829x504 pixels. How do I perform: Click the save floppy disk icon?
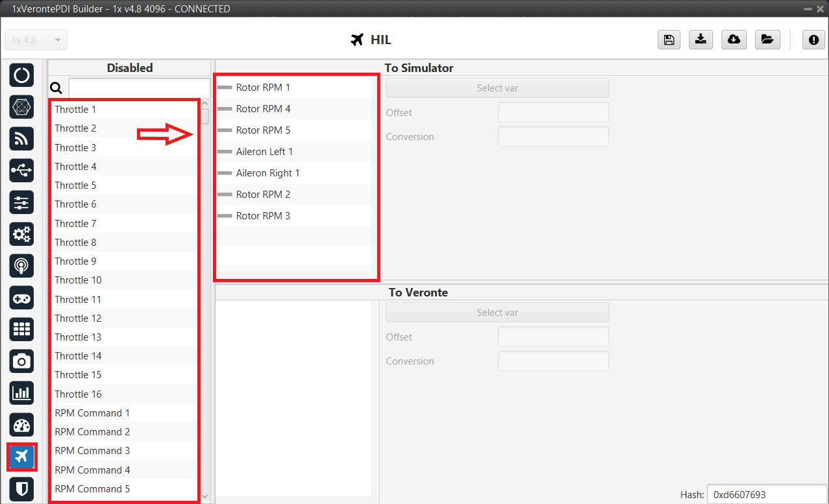(x=669, y=40)
